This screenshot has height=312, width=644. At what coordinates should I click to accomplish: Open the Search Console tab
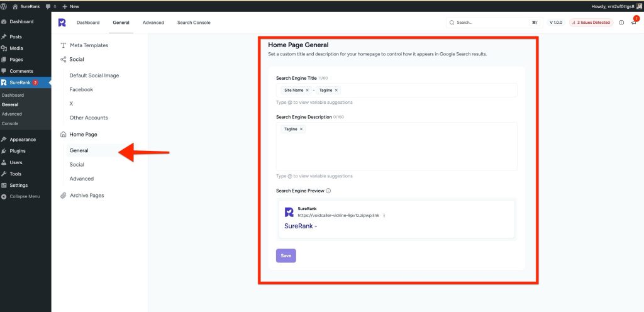click(x=194, y=23)
